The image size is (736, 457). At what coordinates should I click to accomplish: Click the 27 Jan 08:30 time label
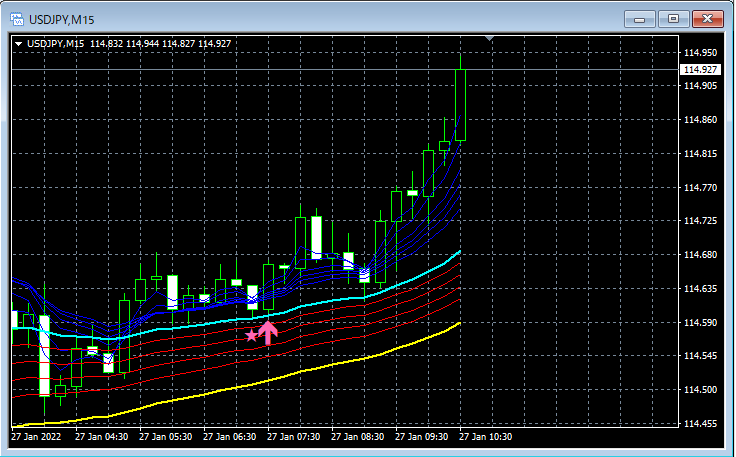pos(357,437)
